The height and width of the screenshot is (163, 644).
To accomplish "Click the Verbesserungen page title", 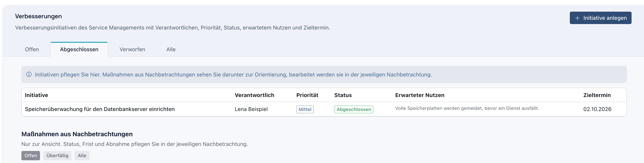I will [38, 16].
